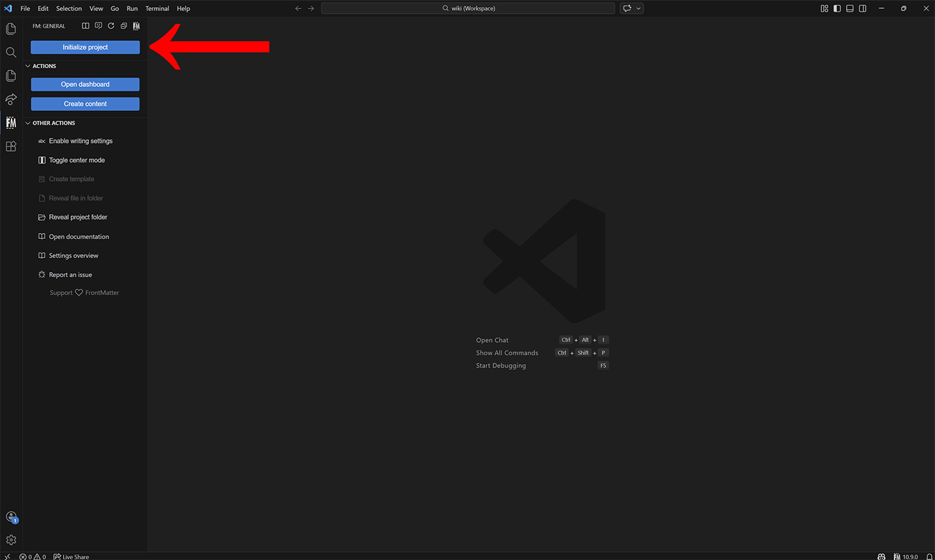Open the Edit menu
This screenshot has height=560, width=935.
click(x=43, y=8)
